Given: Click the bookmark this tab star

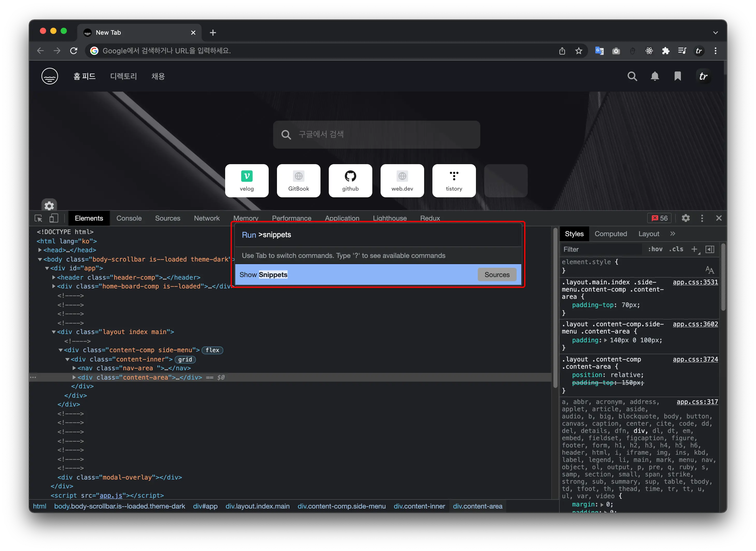Looking at the screenshot, I should point(579,51).
